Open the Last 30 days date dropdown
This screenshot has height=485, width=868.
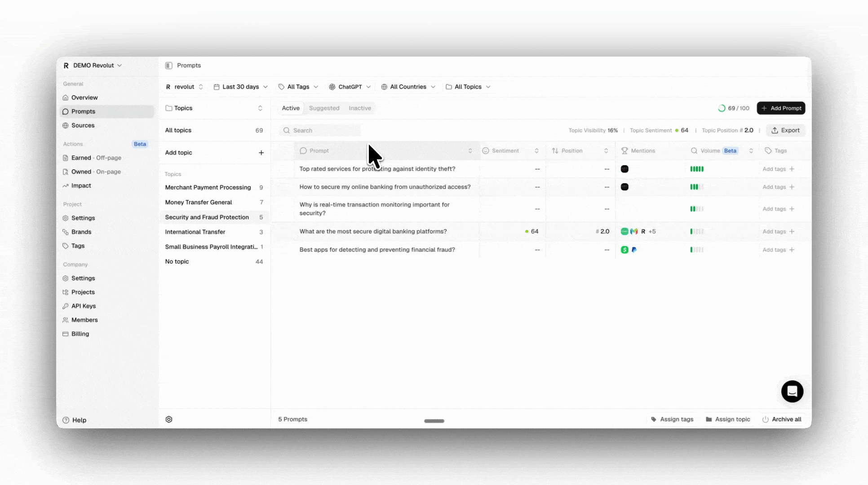click(x=241, y=87)
